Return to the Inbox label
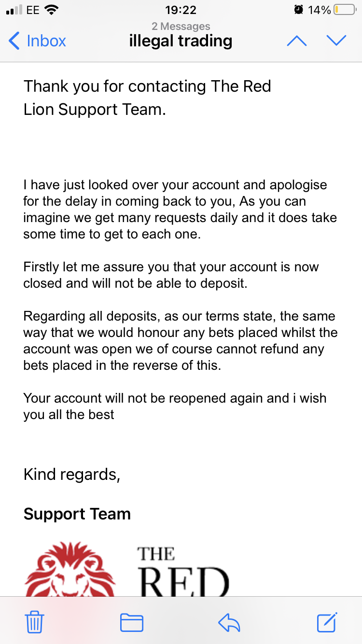The height and width of the screenshot is (644, 362). pos(46,41)
